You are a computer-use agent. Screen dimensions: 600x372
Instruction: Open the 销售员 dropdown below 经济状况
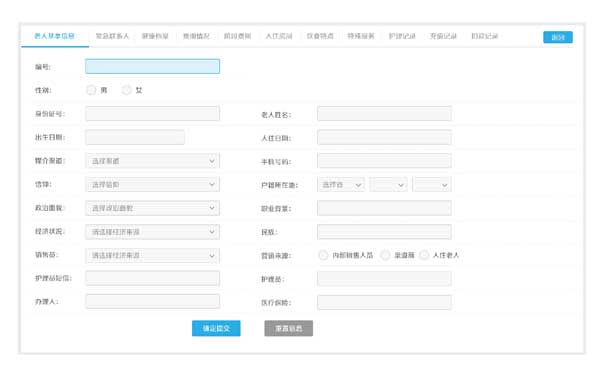click(153, 255)
